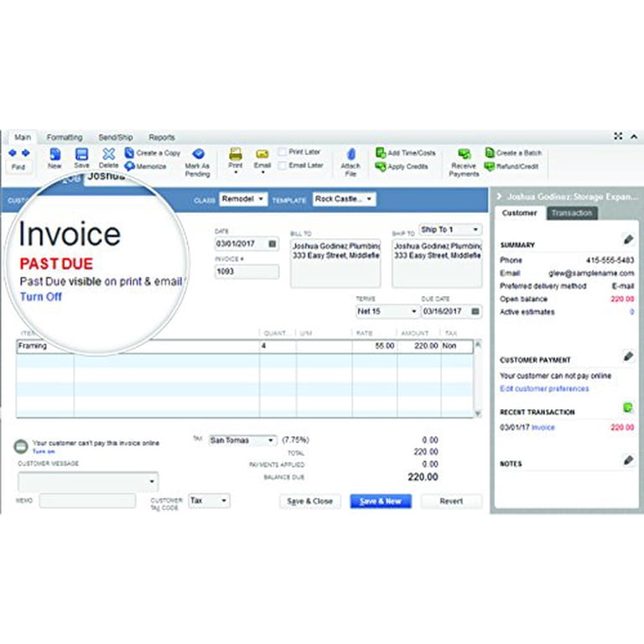Toggle full-screen with the expand arrows icon
Image resolution: width=644 pixels, height=644 pixels.
tap(618, 136)
